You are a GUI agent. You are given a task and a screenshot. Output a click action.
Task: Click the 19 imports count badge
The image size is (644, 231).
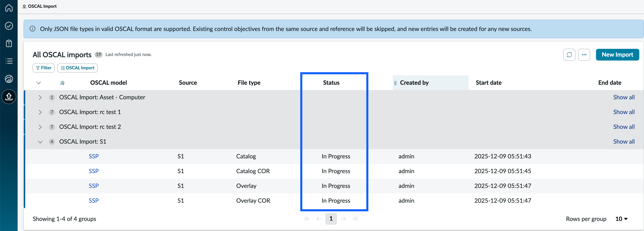point(98,55)
